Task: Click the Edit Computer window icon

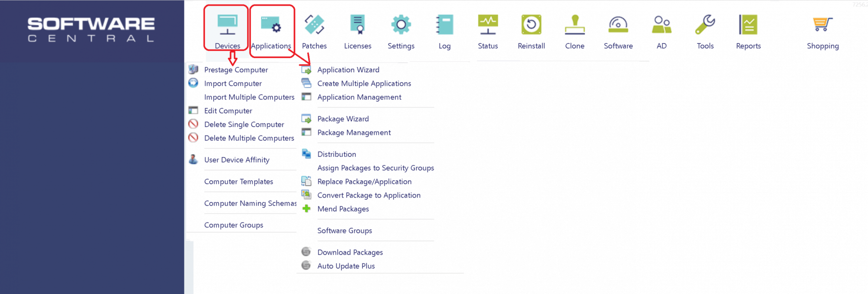Action: (194, 110)
